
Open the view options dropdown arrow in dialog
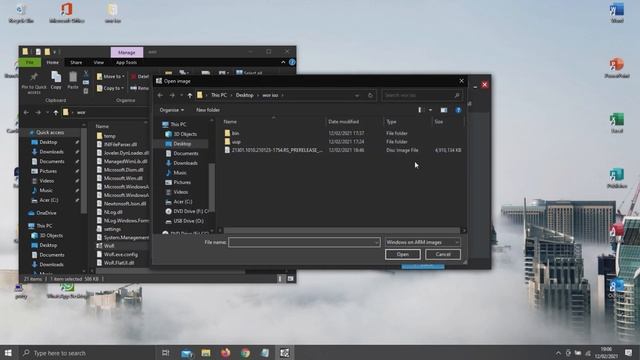click(x=430, y=110)
